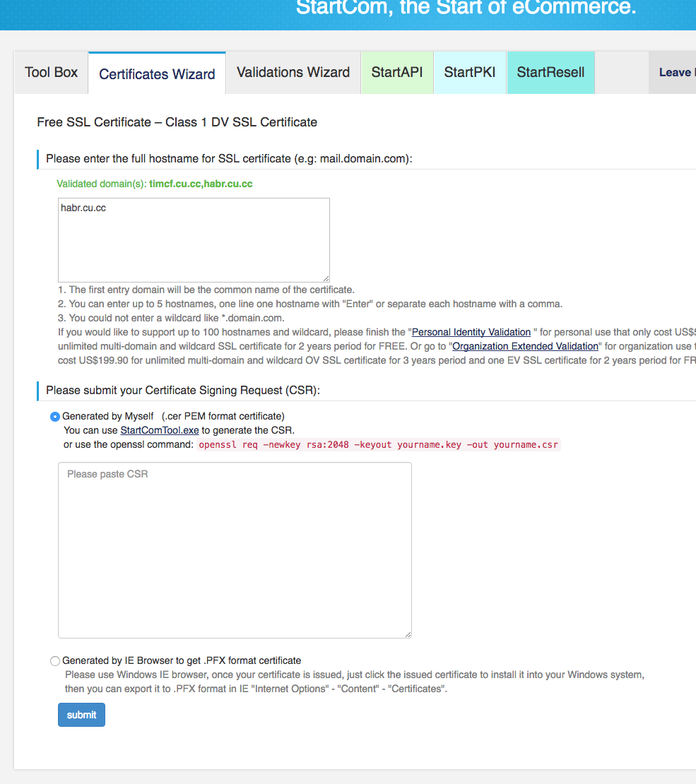Click into the Please paste CSR text area
The image size is (696, 784).
[235, 550]
